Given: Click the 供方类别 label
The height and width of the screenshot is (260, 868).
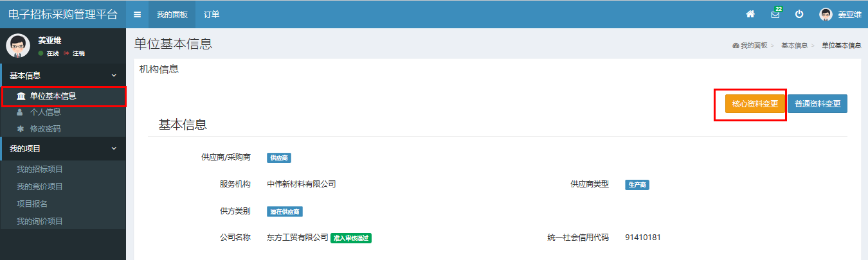Looking at the screenshot, I should click(235, 211).
